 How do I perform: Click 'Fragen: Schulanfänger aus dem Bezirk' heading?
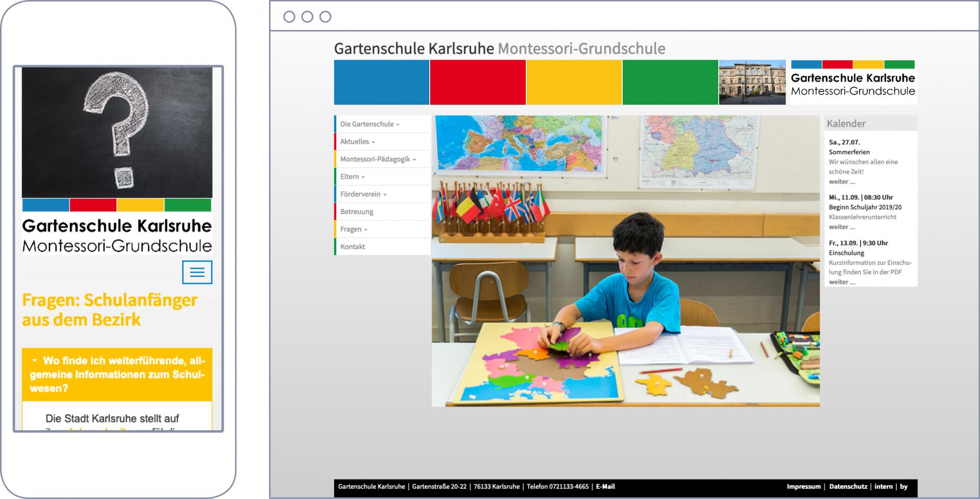110,310
